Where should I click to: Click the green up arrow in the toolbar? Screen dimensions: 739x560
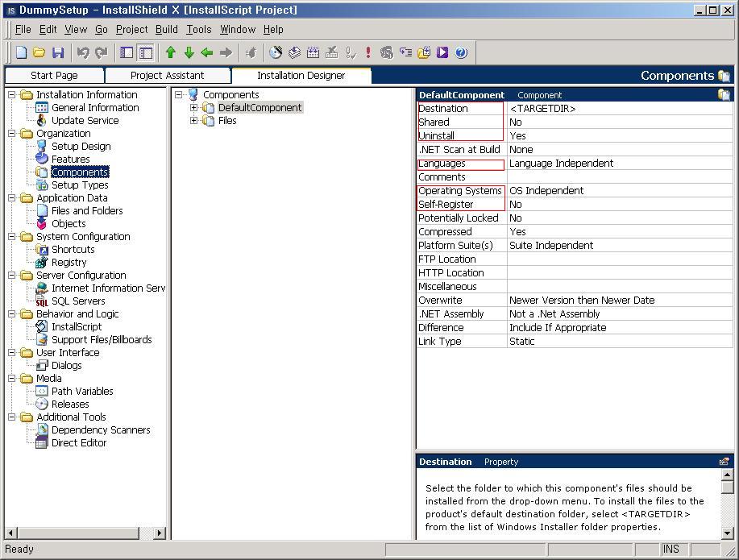[171, 52]
